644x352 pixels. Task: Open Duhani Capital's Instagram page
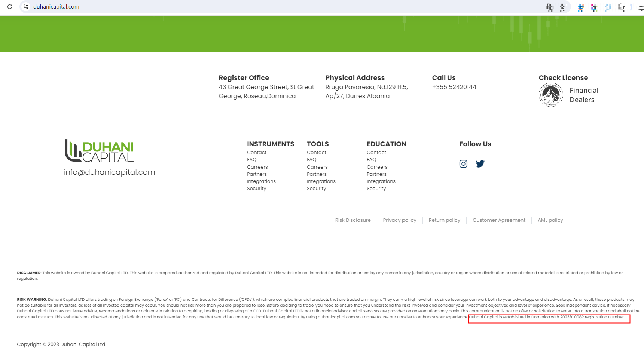pos(463,164)
